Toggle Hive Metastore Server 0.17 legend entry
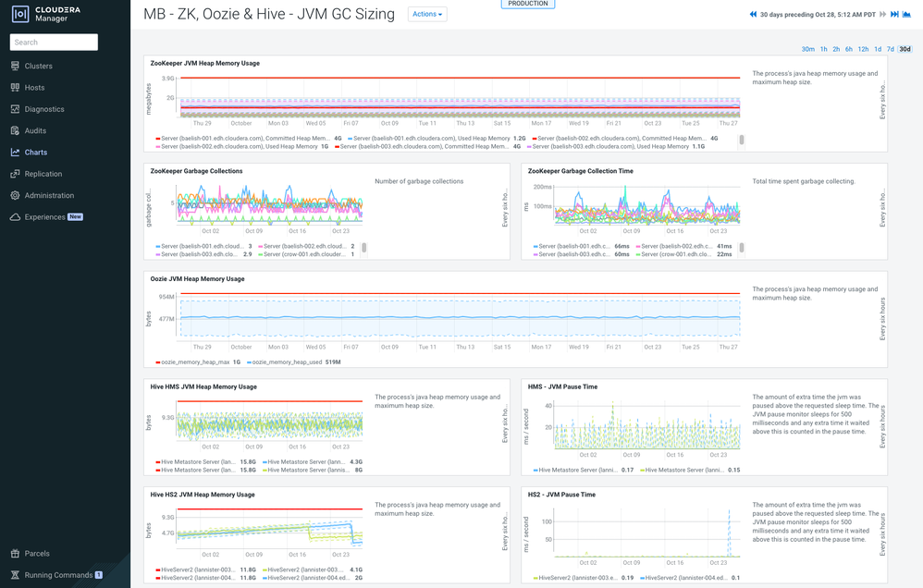 [584, 471]
